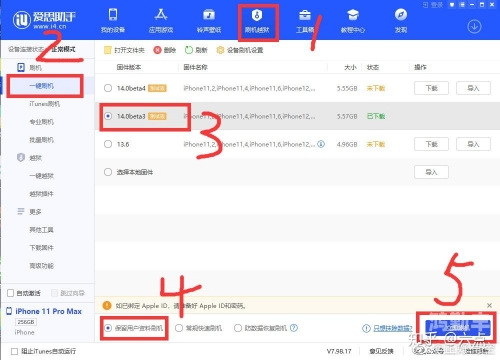Select 一键越狱 in the sidebar

pyautogui.click(x=42, y=176)
